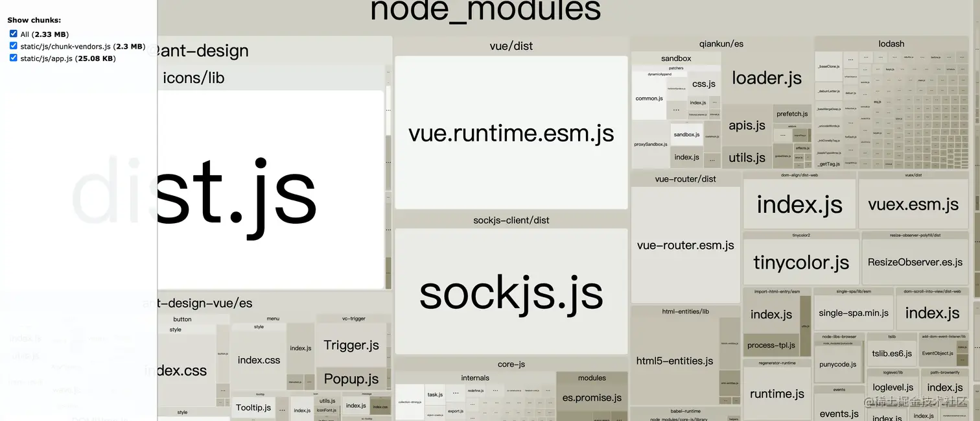Click the proxySandbox.js block
This screenshot has height=421, width=980.
pyautogui.click(x=651, y=144)
